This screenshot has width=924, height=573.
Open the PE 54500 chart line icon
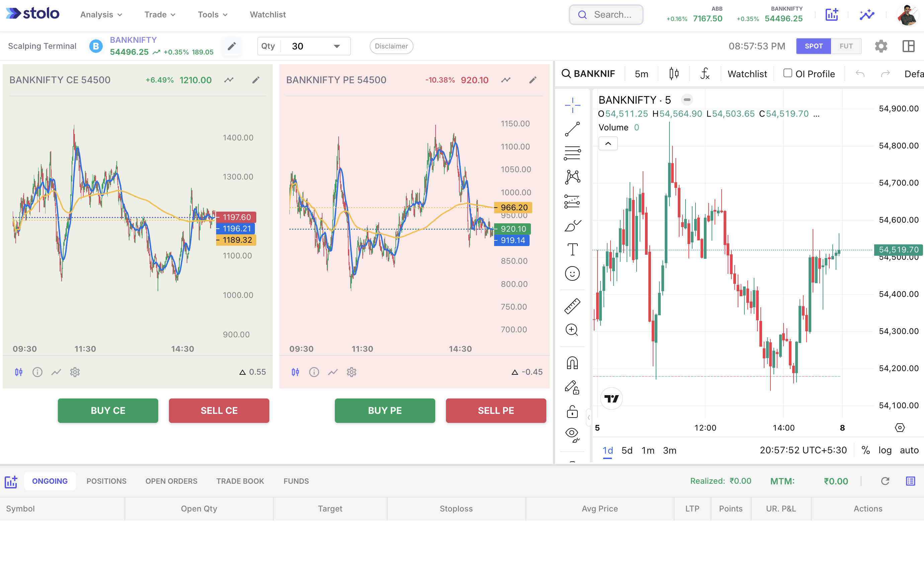(506, 80)
